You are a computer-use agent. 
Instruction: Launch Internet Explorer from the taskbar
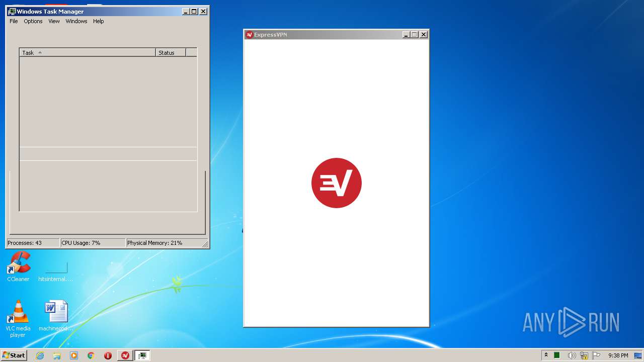[40, 355]
